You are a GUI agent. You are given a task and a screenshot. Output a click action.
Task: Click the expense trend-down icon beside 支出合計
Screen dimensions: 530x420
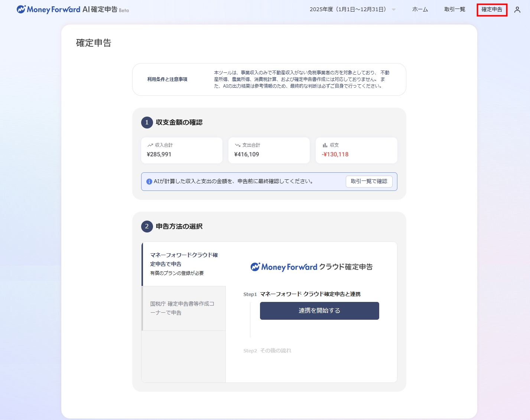pos(237,145)
